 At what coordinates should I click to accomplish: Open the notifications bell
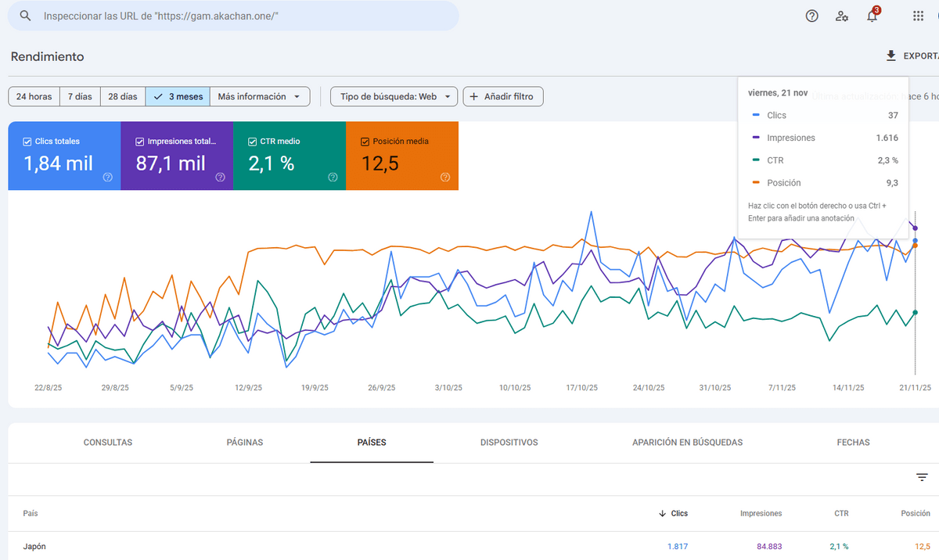[x=872, y=16]
